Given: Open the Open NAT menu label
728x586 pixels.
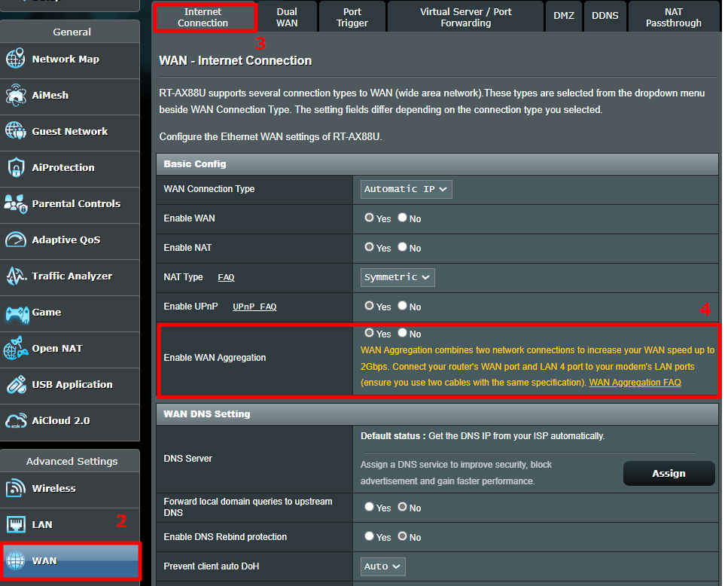Looking at the screenshot, I should (57, 348).
